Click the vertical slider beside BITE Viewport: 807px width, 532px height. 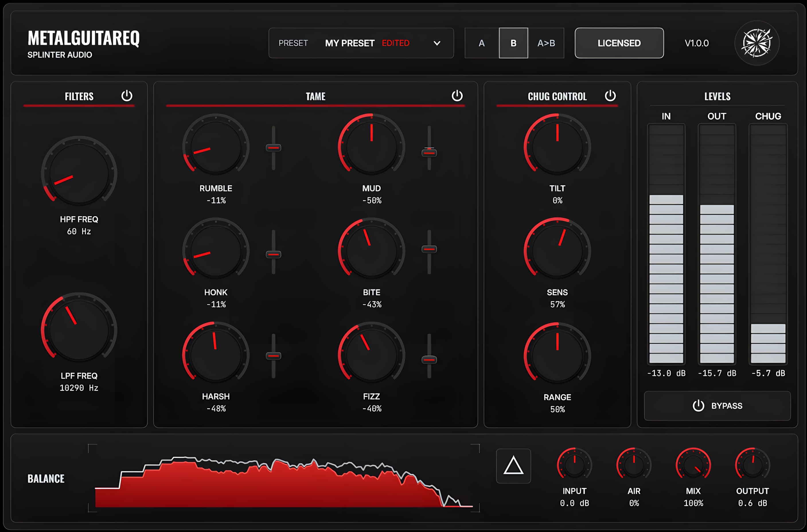point(429,252)
